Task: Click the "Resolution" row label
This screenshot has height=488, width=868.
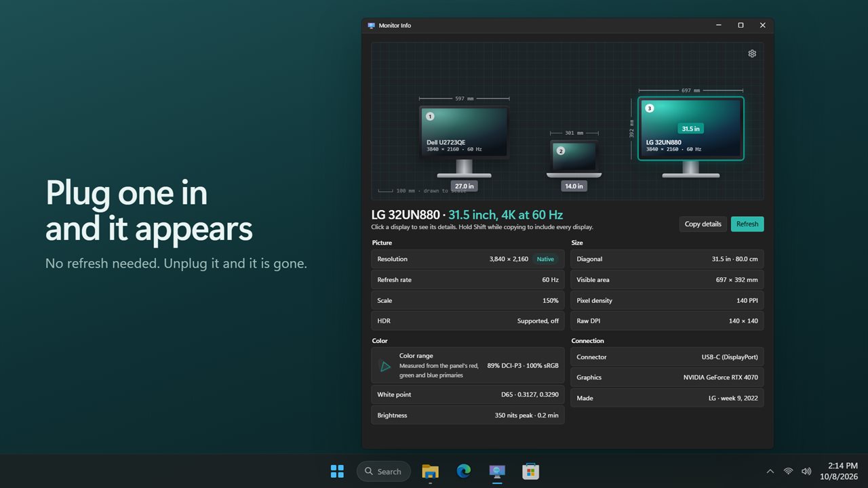Action: pyautogui.click(x=393, y=259)
